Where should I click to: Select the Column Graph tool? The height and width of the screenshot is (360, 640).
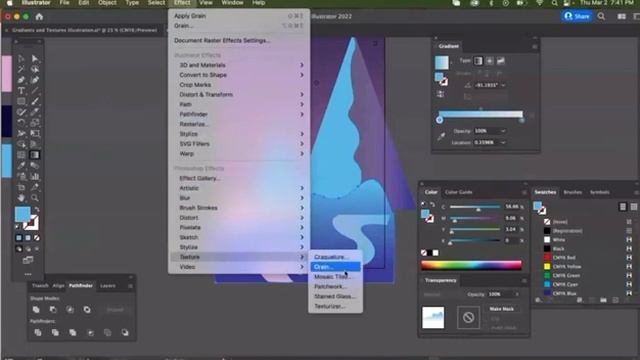pos(35,176)
